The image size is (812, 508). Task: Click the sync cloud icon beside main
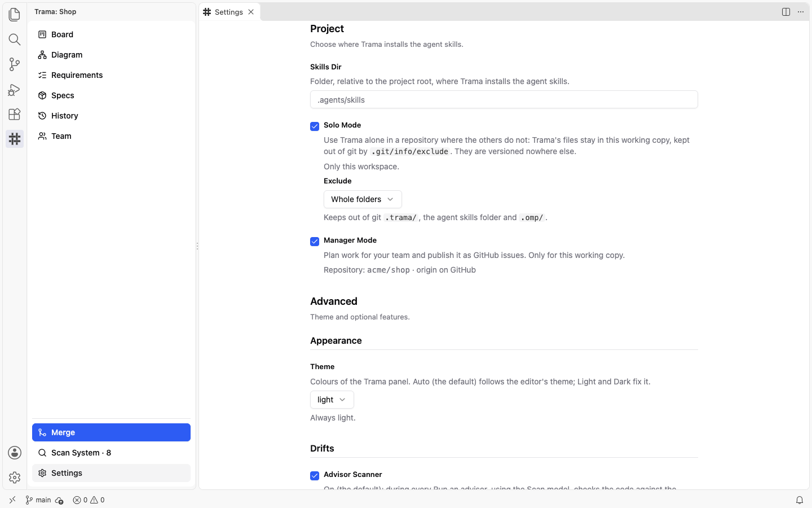point(59,500)
